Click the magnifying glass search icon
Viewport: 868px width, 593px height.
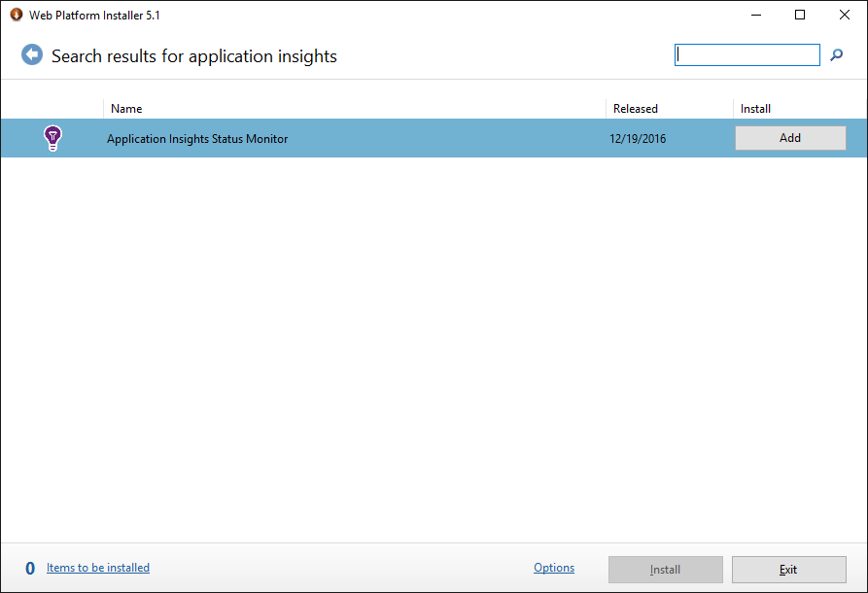point(837,54)
